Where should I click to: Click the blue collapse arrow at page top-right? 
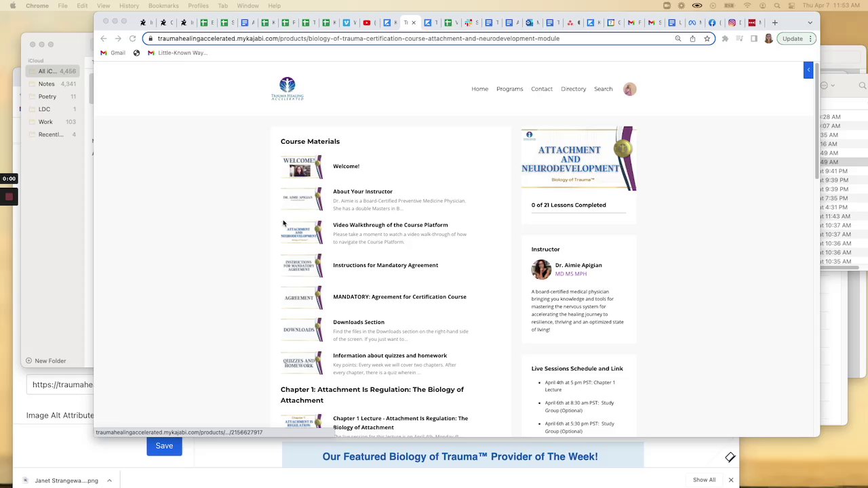click(808, 70)
